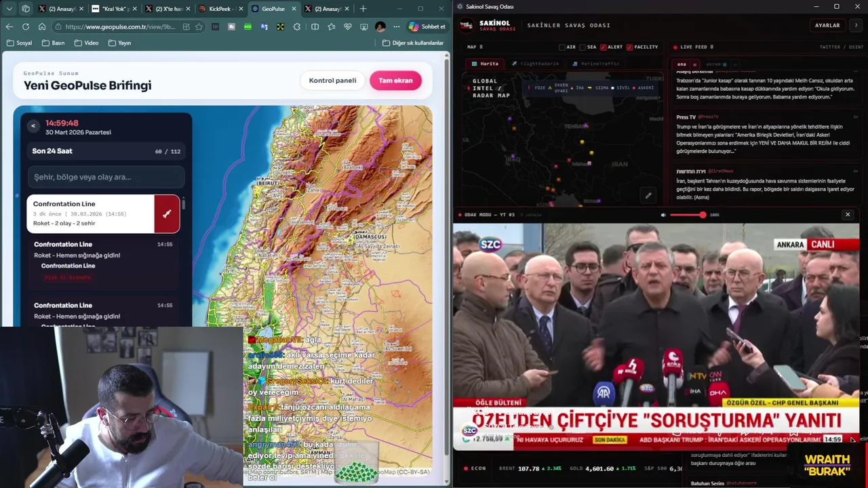
Task: Collapse the GeoPulse sidebar with back arrow
Action: click(33, 126)
